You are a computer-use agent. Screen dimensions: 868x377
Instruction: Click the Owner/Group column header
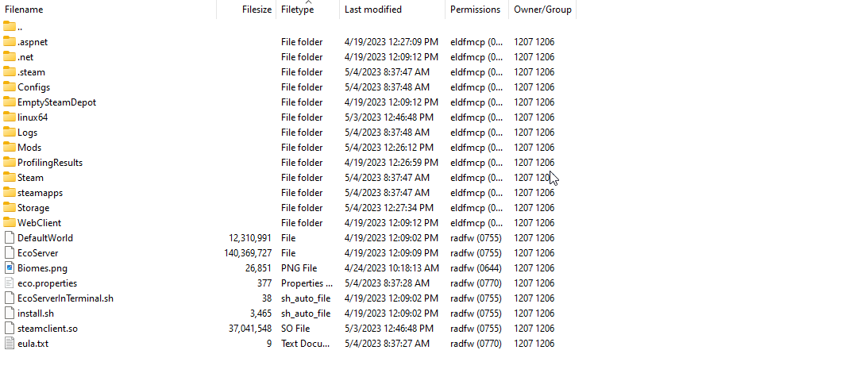pyautogui.click(x=542, y=10)
